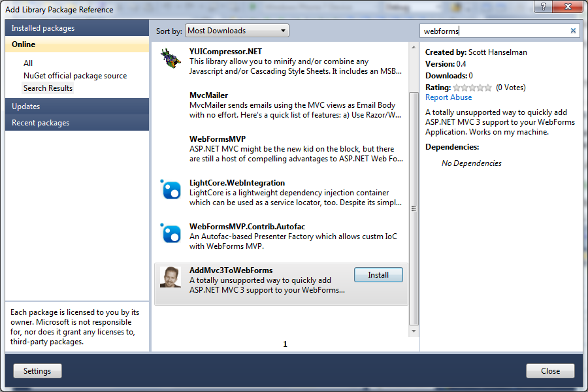
Task: Close the Add Library Package Reference window
Action: tap(568, 6)
